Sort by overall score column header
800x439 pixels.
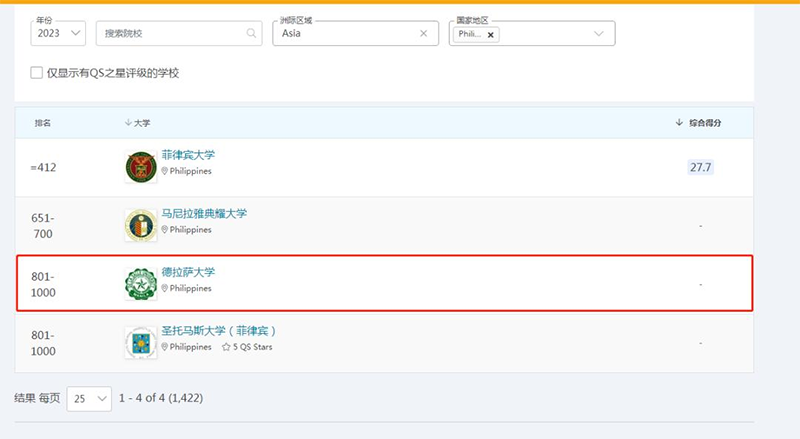click(698, 123)
